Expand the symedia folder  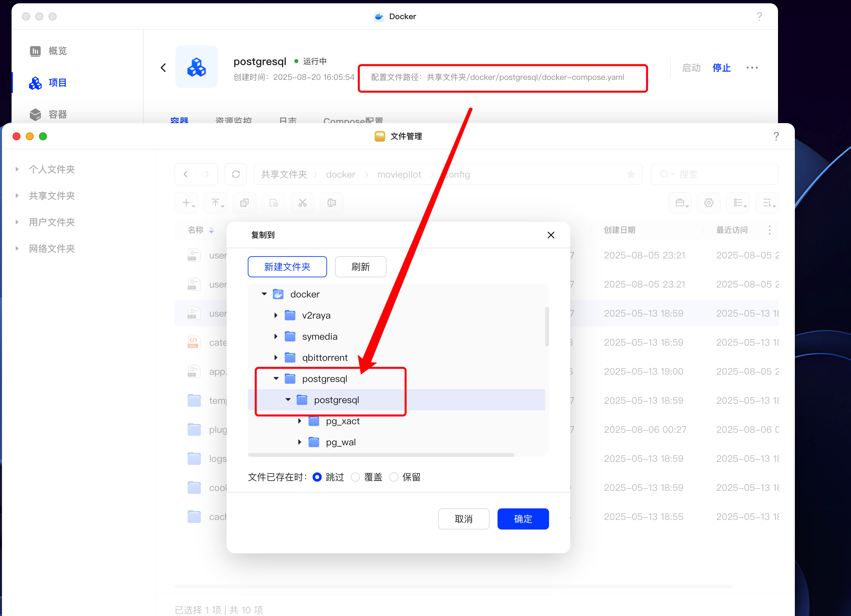pyautogui.click(x=276, y=336)
